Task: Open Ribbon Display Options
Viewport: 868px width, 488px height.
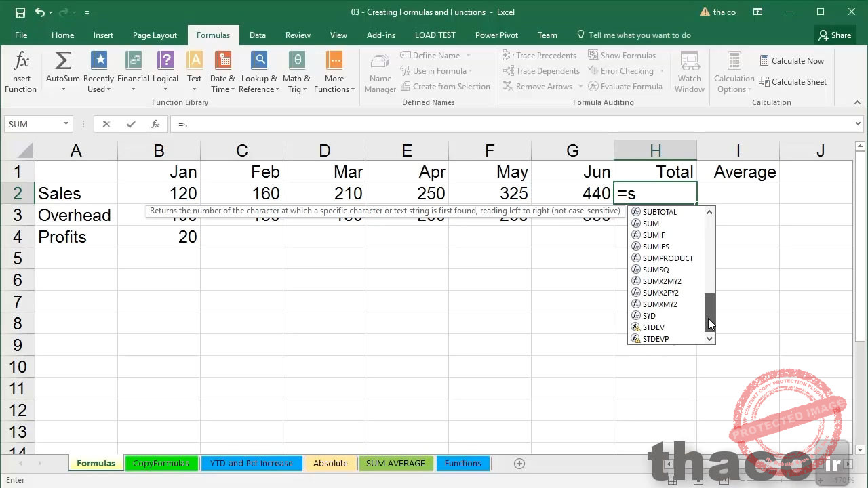Action: coord(758,12)
